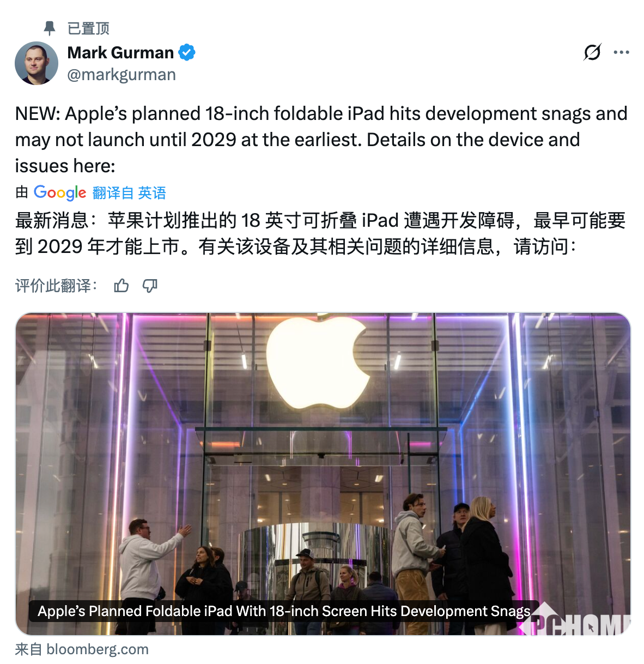The height and width of the screenshot is (664, 644).
Task: Click the blue verified badge
Action: pos(187,52)
